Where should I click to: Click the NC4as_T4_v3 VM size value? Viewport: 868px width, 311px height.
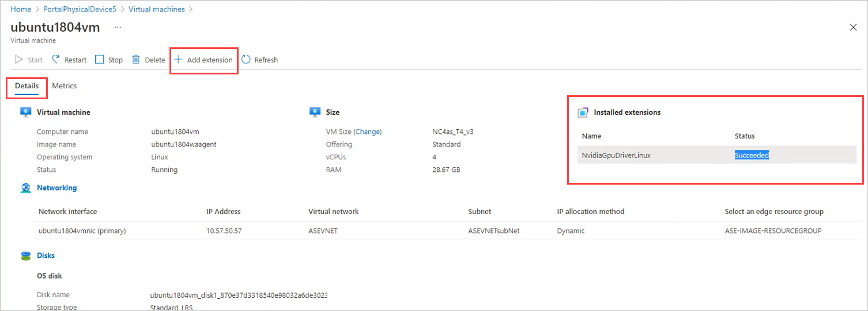(x=453, y=132)
